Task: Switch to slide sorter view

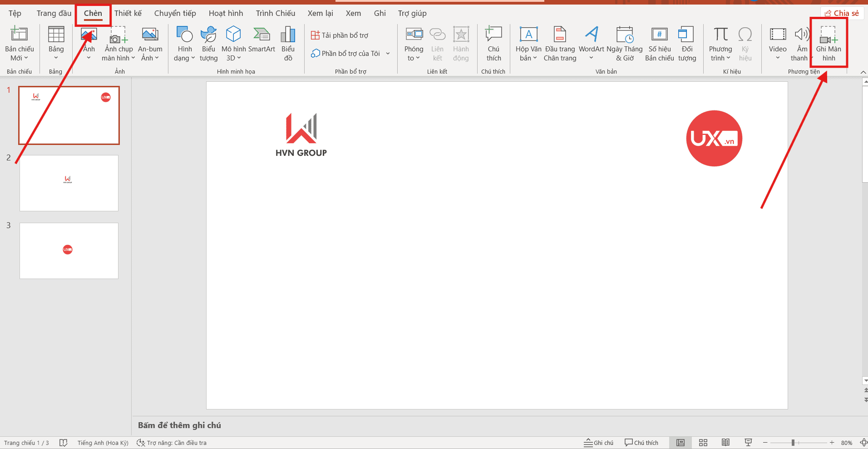Action: click(703, 443)
